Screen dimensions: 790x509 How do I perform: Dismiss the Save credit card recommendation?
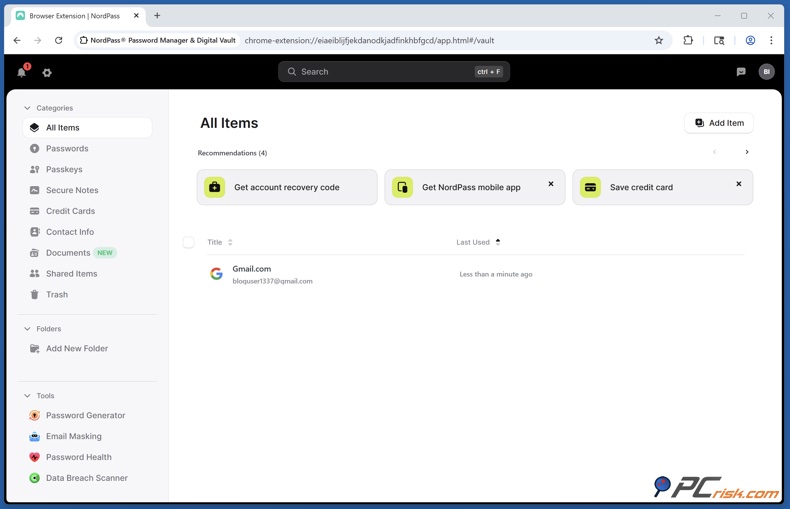pyautogui.click(x=739, y=184)
